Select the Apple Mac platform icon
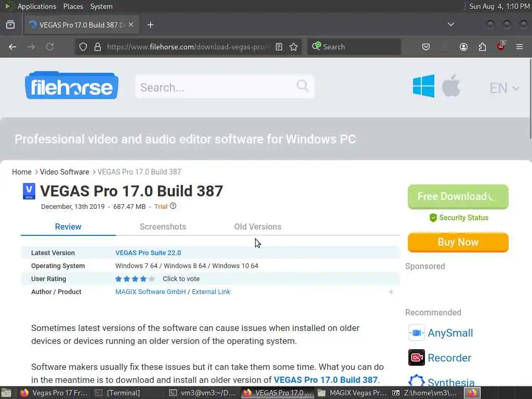The image size is (532, 399). pyautogui.click(x=451, y=86)
